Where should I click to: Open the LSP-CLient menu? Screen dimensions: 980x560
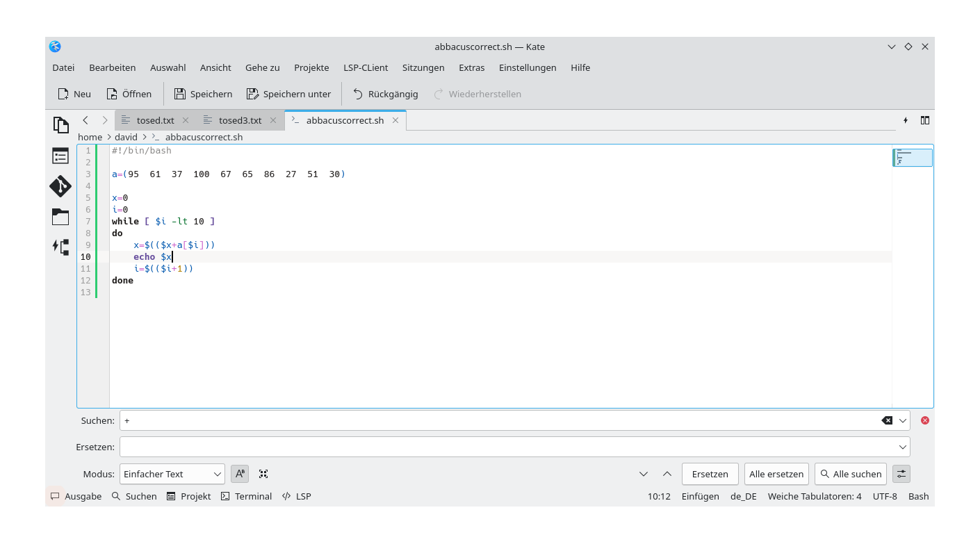point(366,67)
